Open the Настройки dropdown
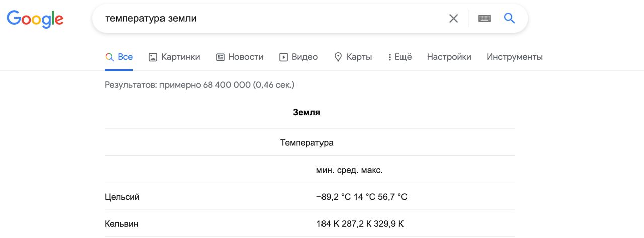 click(449, 57)
